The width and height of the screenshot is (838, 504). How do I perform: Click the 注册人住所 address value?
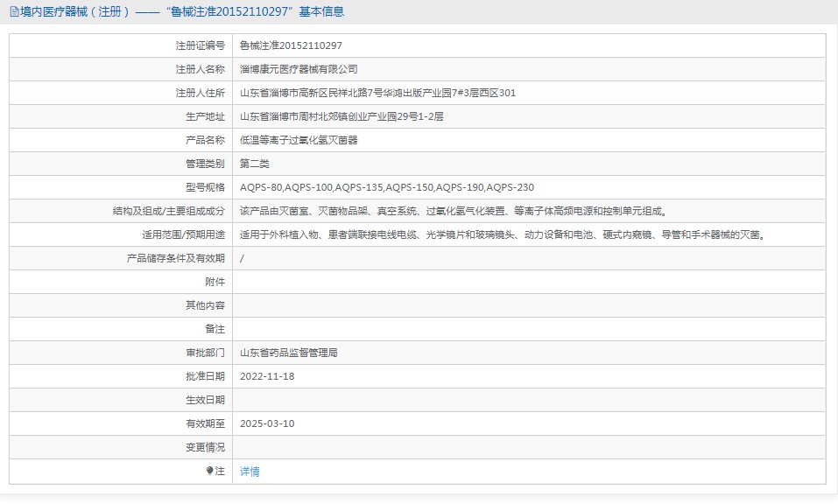coord(378,93)
